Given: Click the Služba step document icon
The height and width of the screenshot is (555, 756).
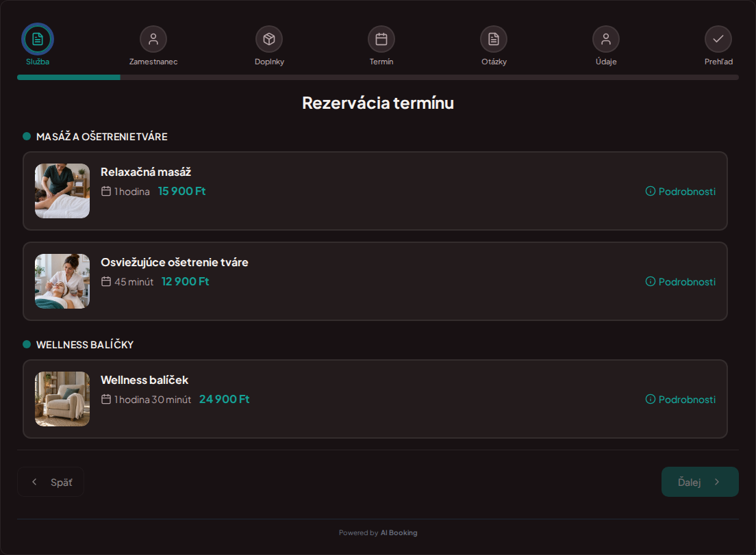Looking at the screenshot, I should point(38,39).
